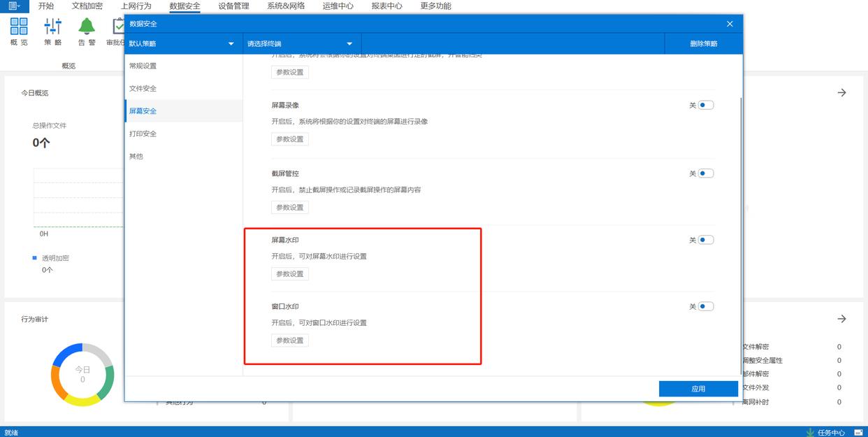Select 文件安全 in the dialog sidebar

(184, 88)
